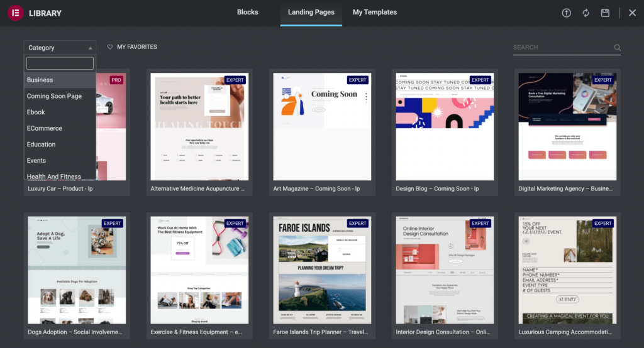Viewport: 644px width, 348px height.
Task: Open Alternative Medicine Acupuncture template preview
Action: coord(199,126)
